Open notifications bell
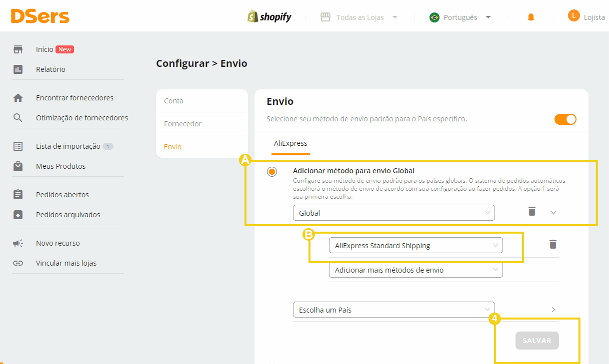The height and width of the screenshot is (364, 609). pyautogui.click(x=531, y=17)
